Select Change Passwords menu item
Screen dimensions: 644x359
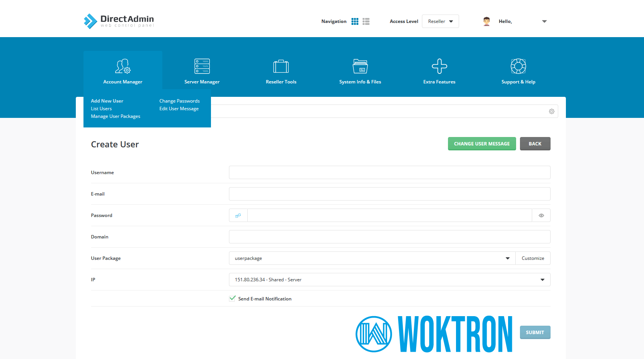pyautogui.click(x=180, y=101)
